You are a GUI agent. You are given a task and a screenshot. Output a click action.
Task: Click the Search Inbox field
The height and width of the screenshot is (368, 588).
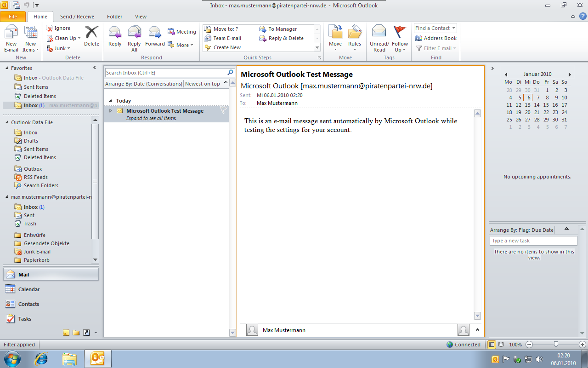165,73
